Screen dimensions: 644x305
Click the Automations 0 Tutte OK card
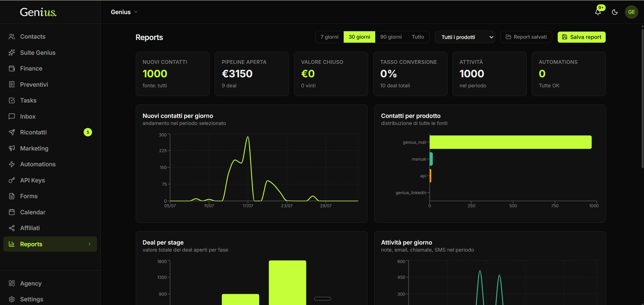(569, 74)
